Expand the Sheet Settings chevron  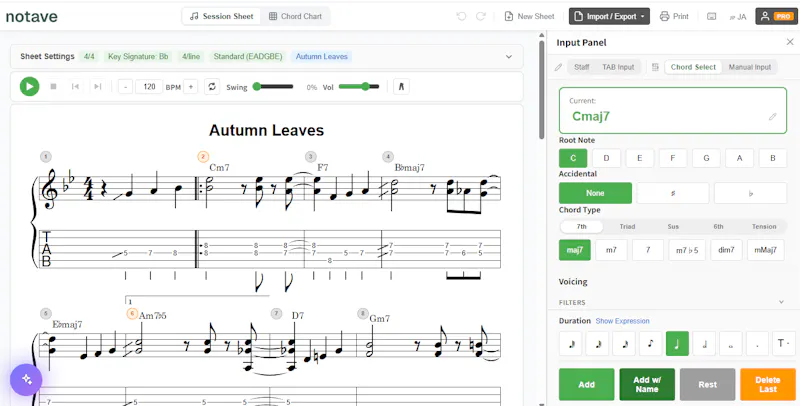point(509,57)
